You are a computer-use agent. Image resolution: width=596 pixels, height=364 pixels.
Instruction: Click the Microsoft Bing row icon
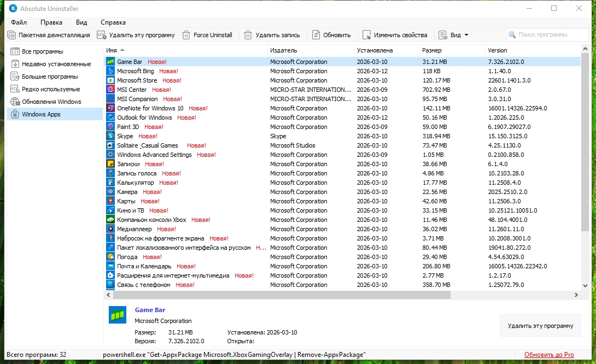tap(110, 71)
